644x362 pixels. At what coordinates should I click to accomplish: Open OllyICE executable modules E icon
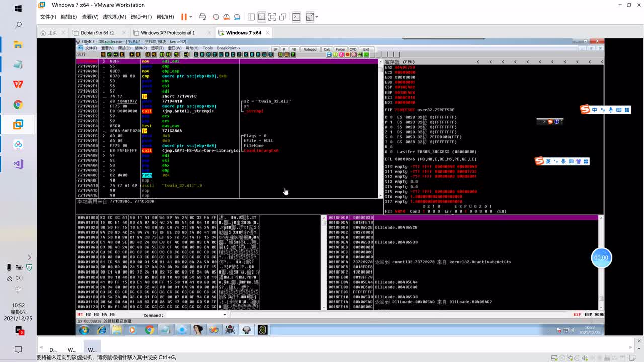(202, 54)
